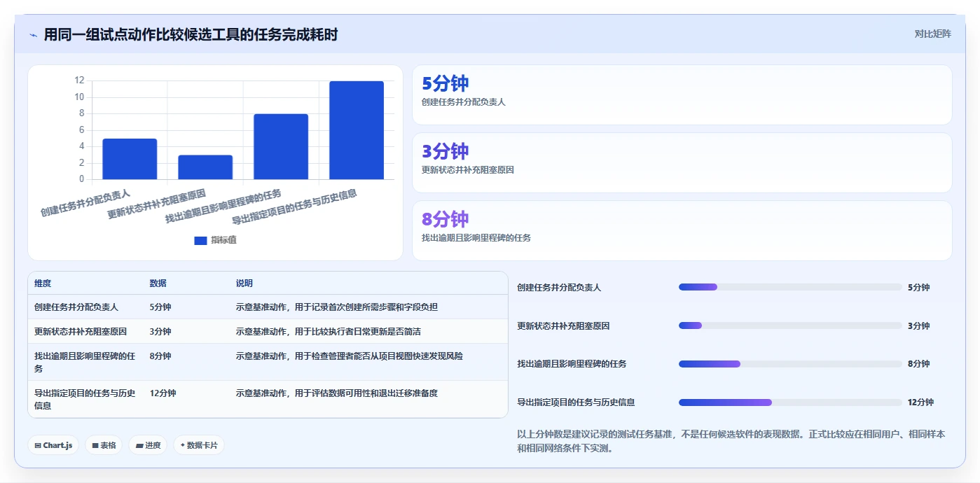The width and height of the screenshot is (980, 483).
Task: Select the table row cell 导出指定项目的任务与历史信息
Action: (x=85, y=399)
